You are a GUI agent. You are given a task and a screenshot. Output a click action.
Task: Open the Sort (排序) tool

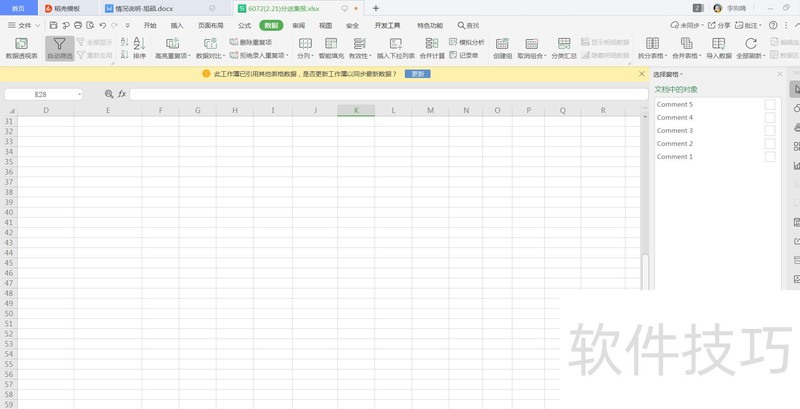[139, 49]
